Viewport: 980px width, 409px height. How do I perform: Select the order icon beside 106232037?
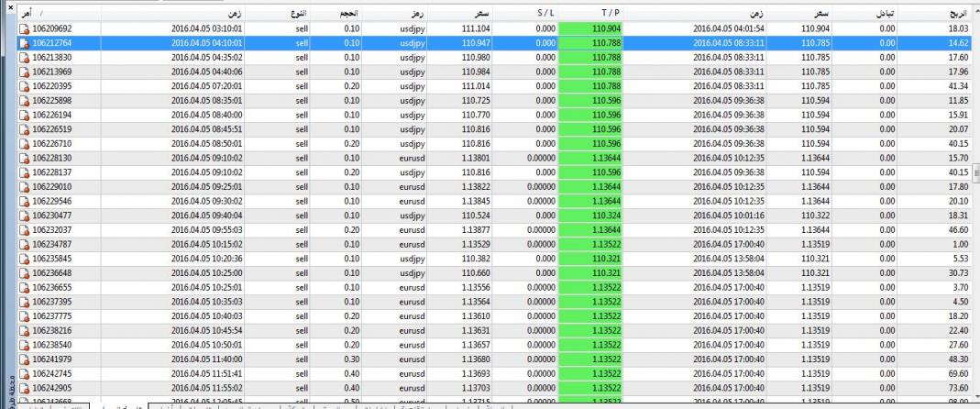(x=25, y=229)
